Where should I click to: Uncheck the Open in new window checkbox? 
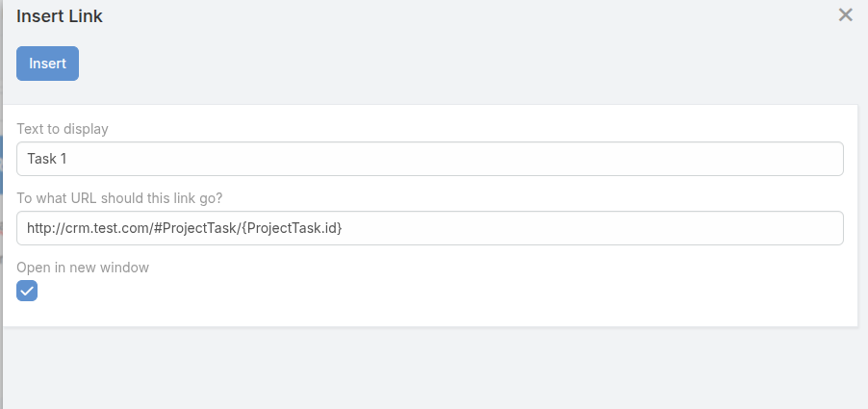click(27, 291)
